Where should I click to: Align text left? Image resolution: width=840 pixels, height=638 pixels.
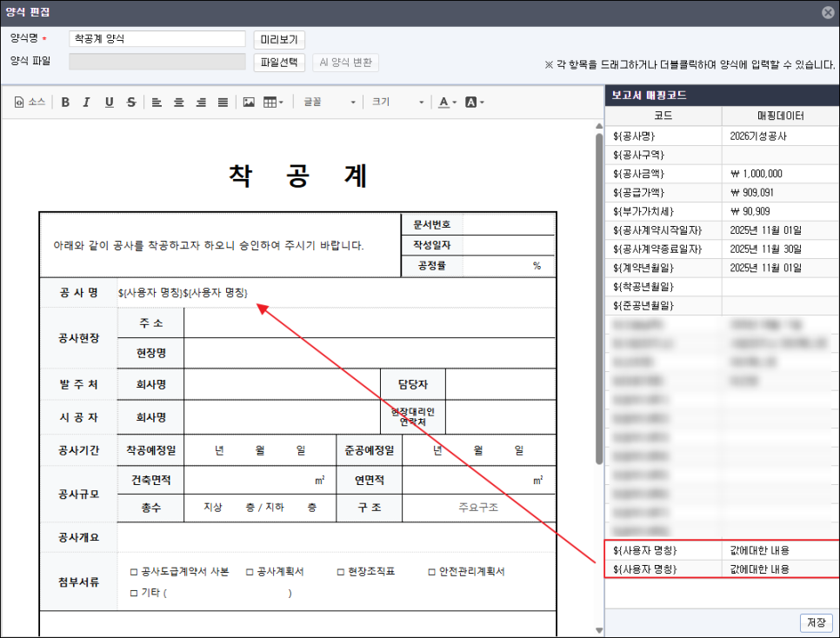pyautogui.click(x=157, y=103)
